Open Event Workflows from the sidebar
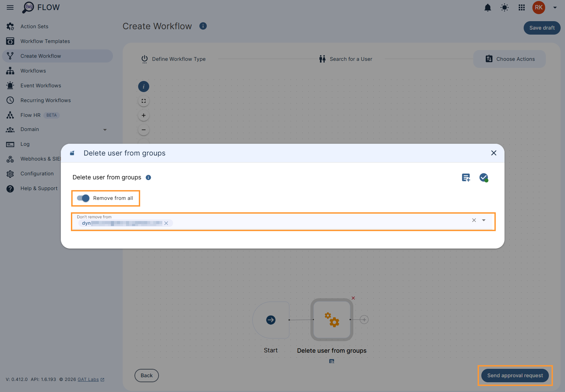The width and height of the screenshot is (565, 392). tap(40, 85)
